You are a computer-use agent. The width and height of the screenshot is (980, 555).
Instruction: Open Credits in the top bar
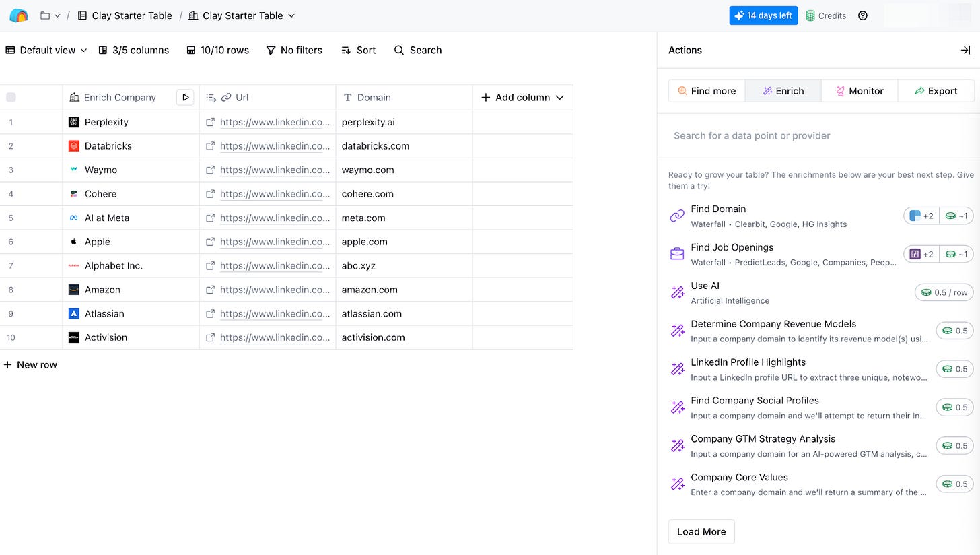click(x=826, y=15)
